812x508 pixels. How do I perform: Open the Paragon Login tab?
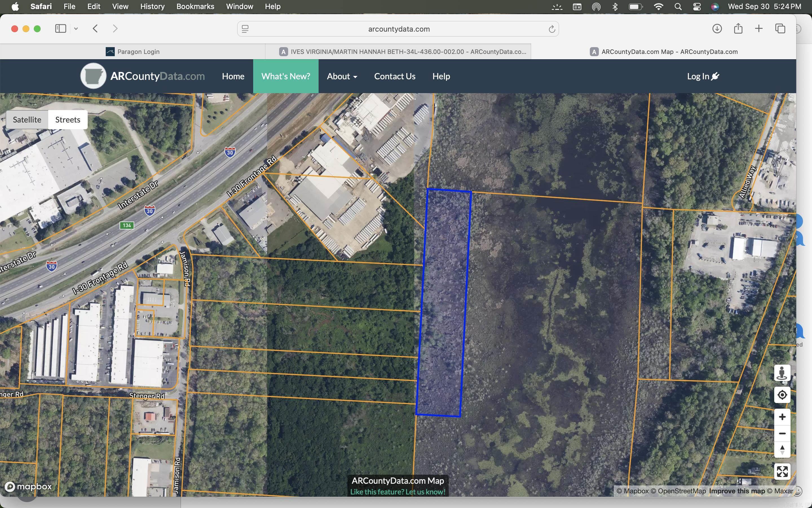pos(133,51)
